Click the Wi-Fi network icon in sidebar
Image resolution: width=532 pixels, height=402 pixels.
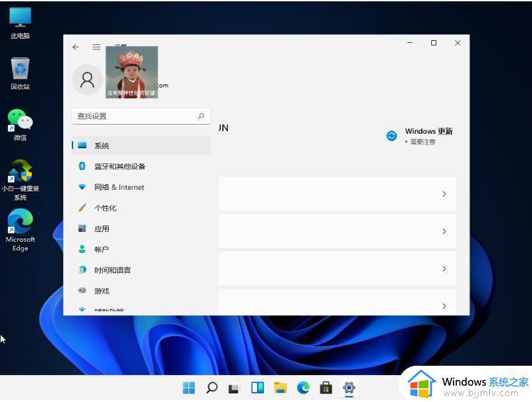point(82,187)
